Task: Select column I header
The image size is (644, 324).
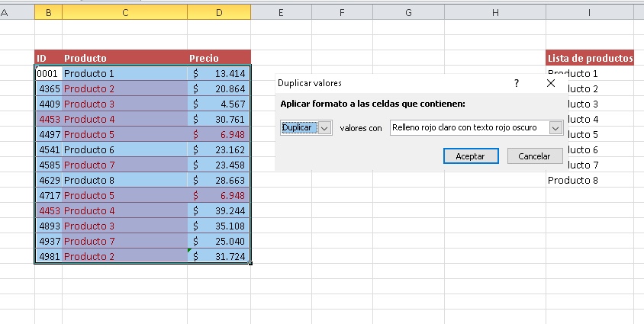Action: point(589,12)
